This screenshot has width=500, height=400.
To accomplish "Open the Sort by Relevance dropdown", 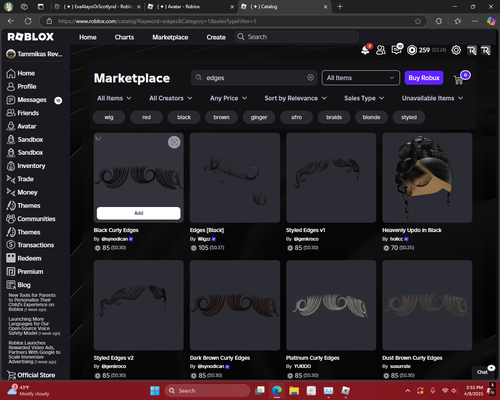I will pyautogui.click(x=295, y=98).
